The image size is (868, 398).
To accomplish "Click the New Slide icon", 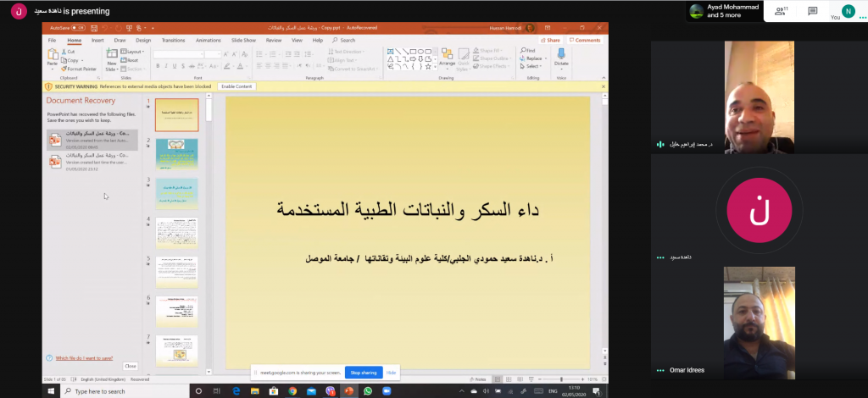I will tap(111, 58).
